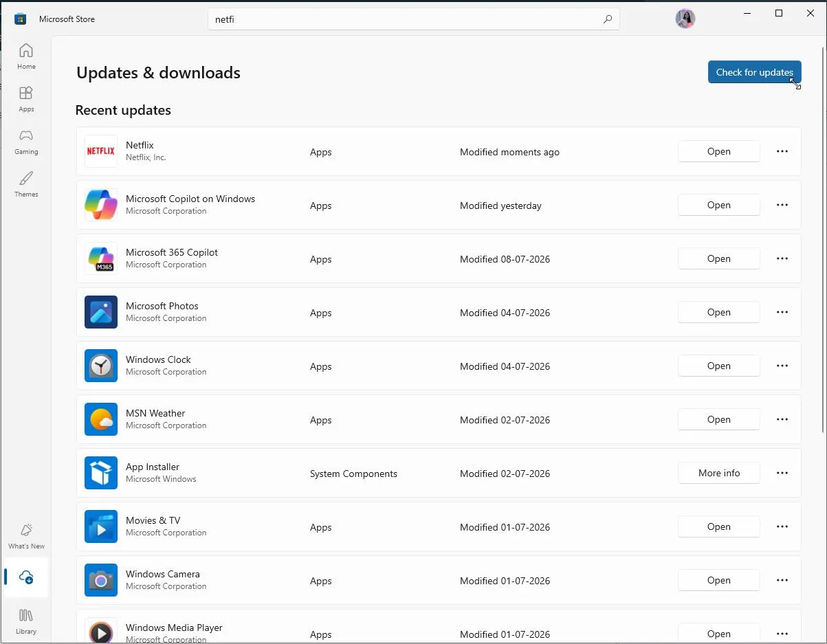Screen dimensions: 827x644
Task: Open Microsoft Copilot on Windows
Action: [718, 205]
